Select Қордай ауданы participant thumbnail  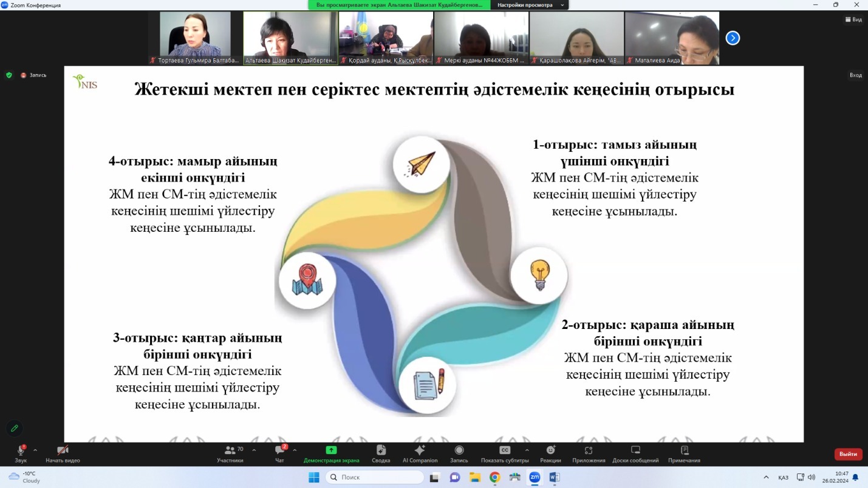pyautogui.click(x=386, y=38)
